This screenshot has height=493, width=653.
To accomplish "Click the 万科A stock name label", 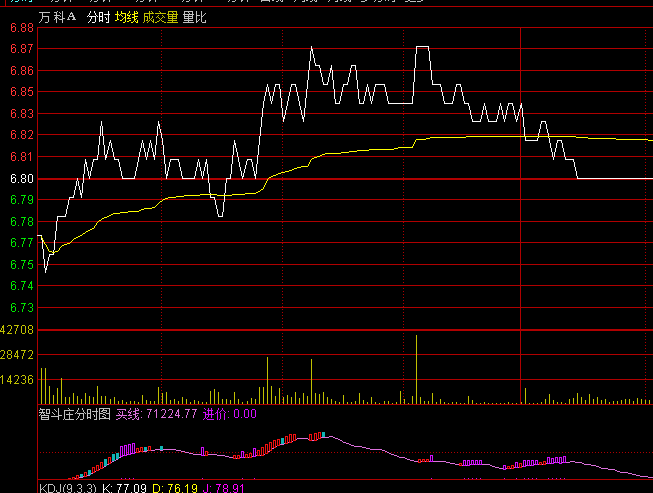I will (x=57, y=18).
